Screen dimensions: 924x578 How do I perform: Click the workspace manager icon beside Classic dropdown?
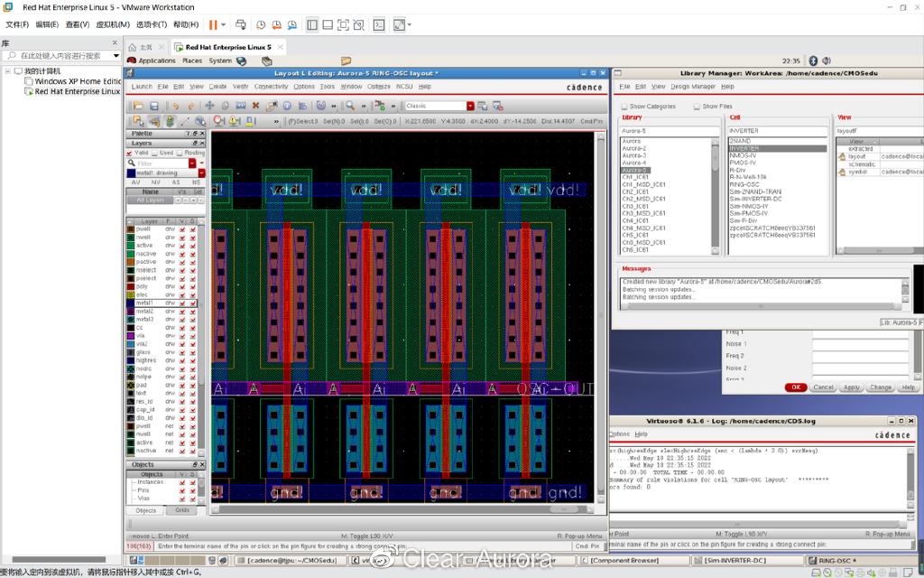[483, 107]
